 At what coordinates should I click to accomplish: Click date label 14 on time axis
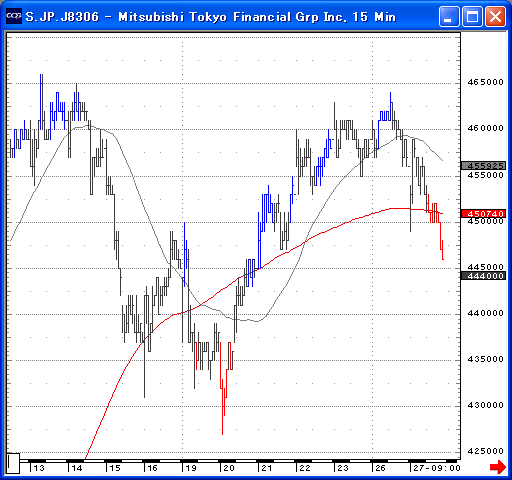pyautogui.click(x=77, y=468)
